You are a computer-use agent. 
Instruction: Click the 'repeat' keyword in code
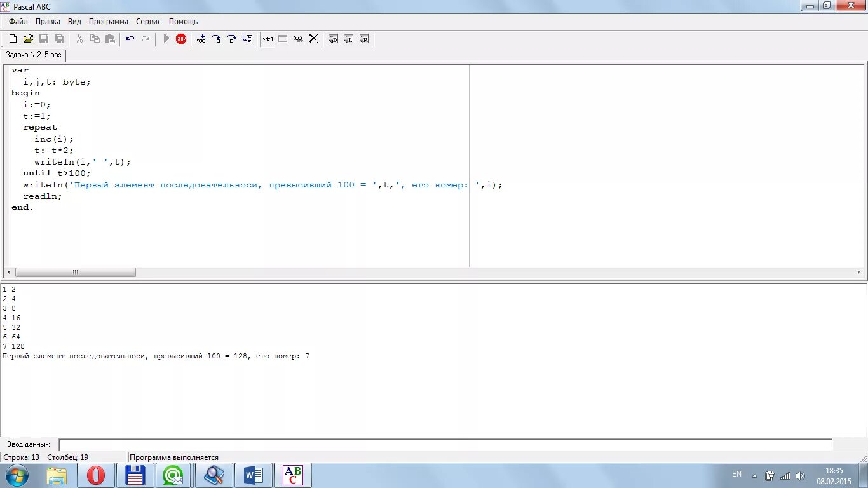40,127
